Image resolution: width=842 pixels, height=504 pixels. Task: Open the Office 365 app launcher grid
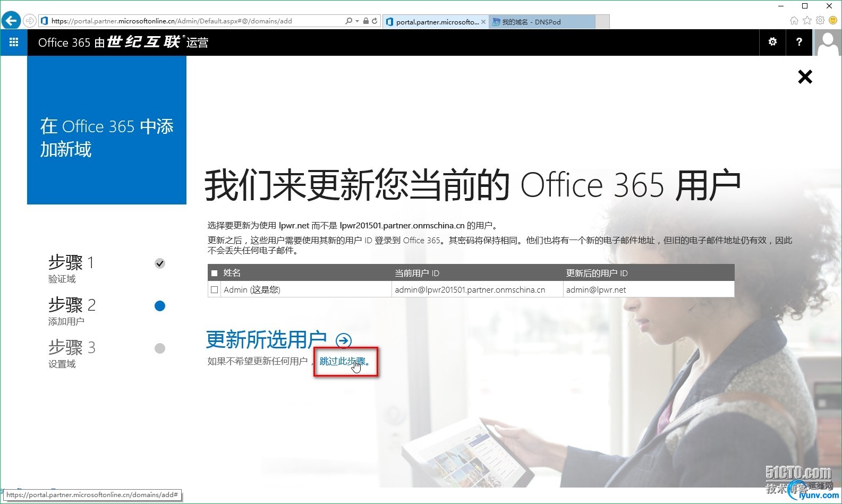click(14, 42)
